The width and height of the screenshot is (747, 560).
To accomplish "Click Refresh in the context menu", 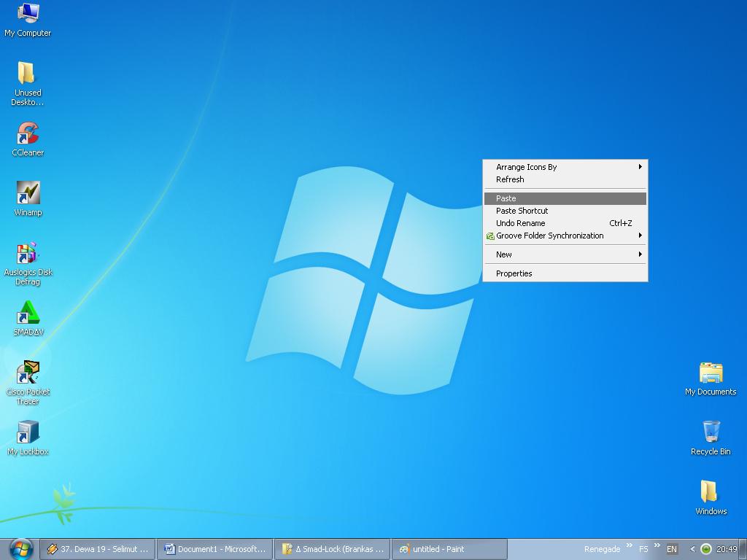I will click(x=565, y=179).
